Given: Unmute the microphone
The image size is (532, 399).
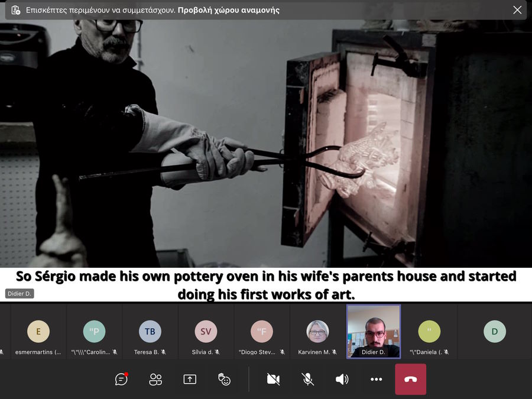Looking at the screenshot, I should pos(308,379).
